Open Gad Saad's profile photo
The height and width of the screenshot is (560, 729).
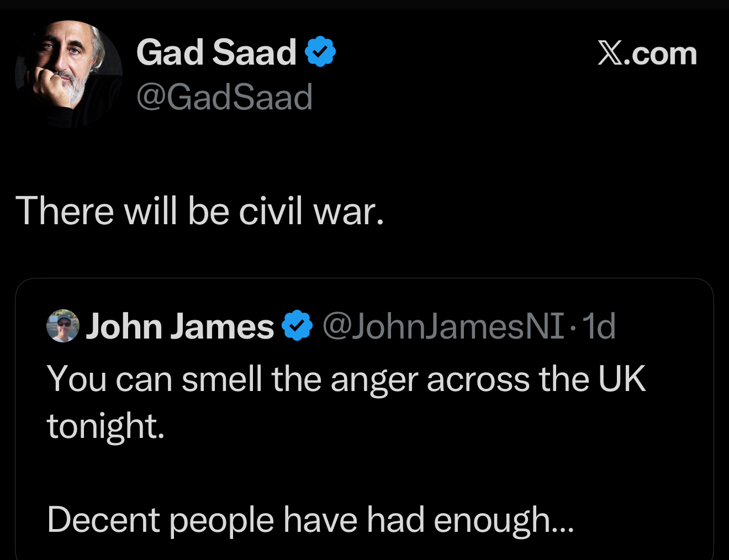pyautogui.click(x=68, y=74)
